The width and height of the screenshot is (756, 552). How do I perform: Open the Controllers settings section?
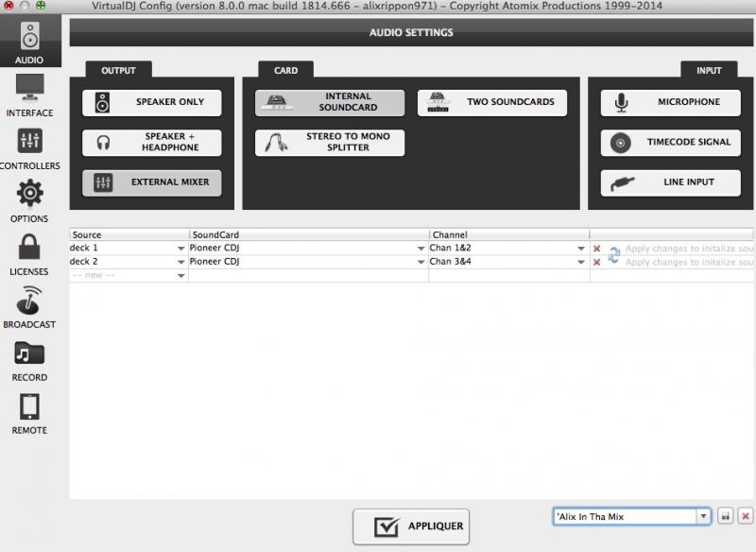pos(30,148)
